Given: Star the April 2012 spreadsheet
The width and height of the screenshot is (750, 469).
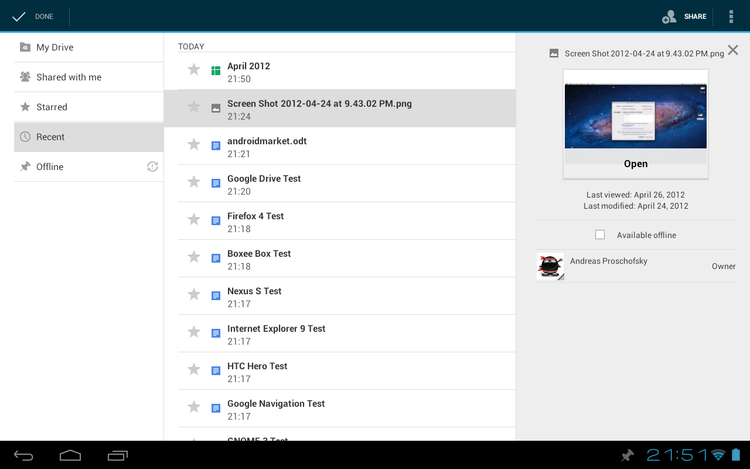Looking at the screenshot, I should coord(194,70).
